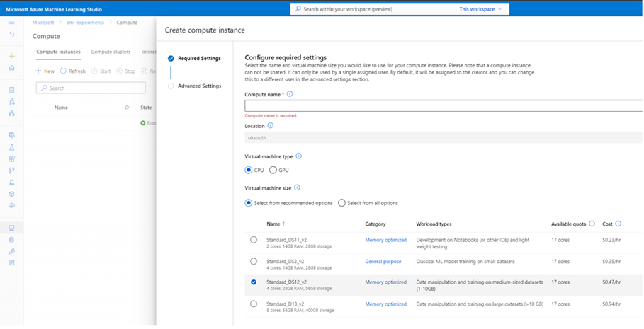This screenshot has width=644, height=329.
Task: Click the info icon next to Cost
Action: (618, 224)
